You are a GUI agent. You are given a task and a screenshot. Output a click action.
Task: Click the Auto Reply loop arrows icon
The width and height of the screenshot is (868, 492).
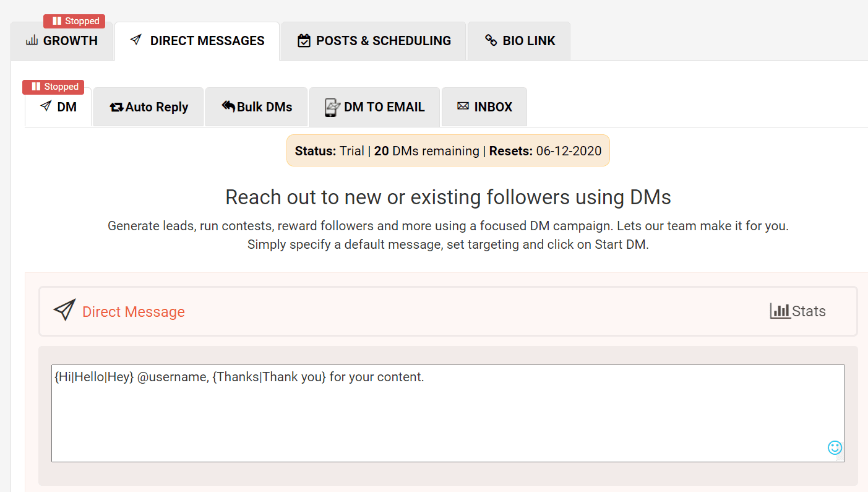[117, 106]
